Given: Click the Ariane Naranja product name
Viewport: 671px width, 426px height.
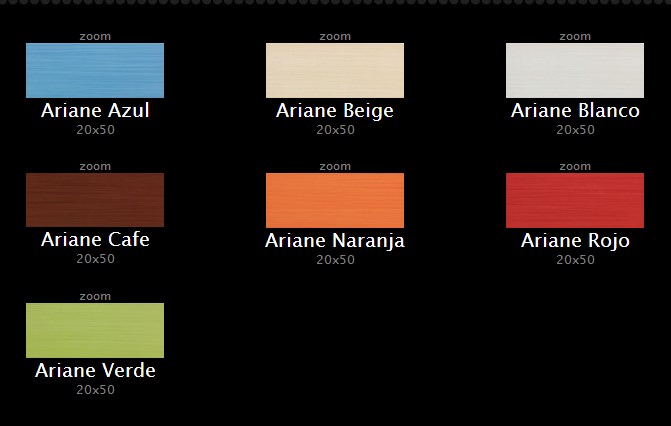Looking at the screenshot, I should [x=335, y=241].
